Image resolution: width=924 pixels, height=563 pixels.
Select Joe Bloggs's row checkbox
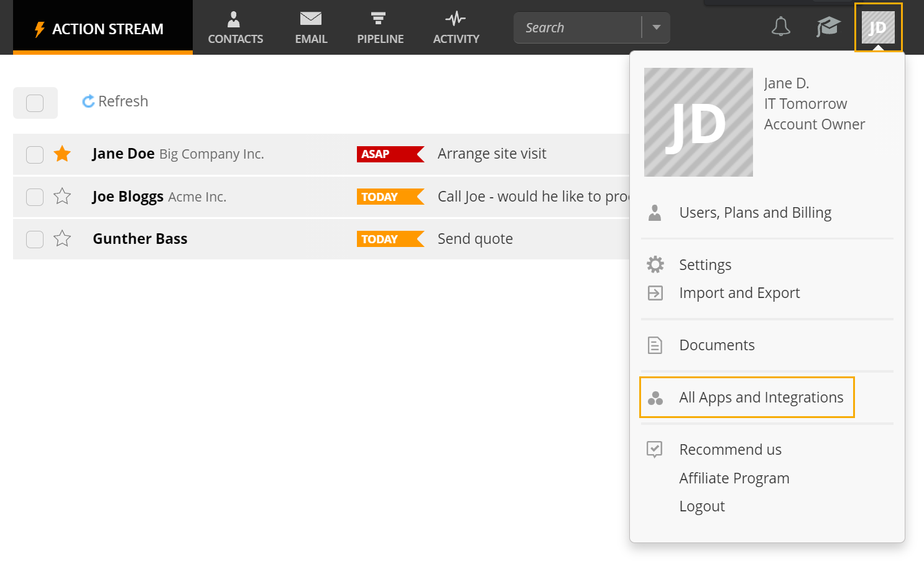[34, 197]
